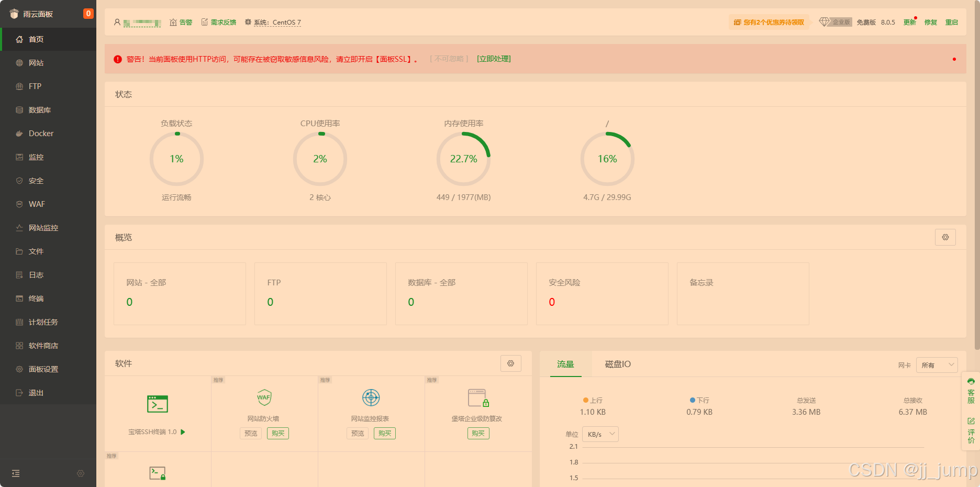Open the 首页 home icon in sidebar
This screenshot has height=487, width=980.
[x=19, y=39]
